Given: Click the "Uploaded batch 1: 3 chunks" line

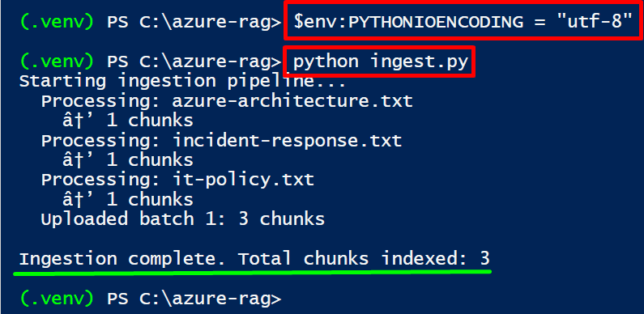Looking at the screenshot, I should coord(183,219).
